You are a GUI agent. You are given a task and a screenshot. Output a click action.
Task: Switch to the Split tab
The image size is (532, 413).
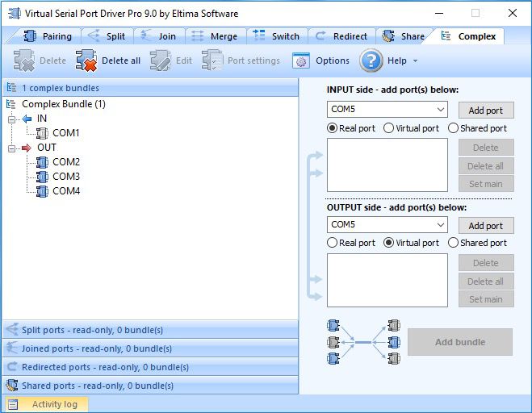107,36
